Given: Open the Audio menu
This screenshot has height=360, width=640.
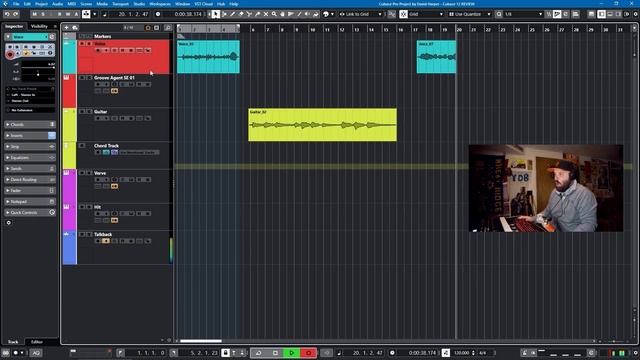Looking at the screenshot, I should [58, 4].
